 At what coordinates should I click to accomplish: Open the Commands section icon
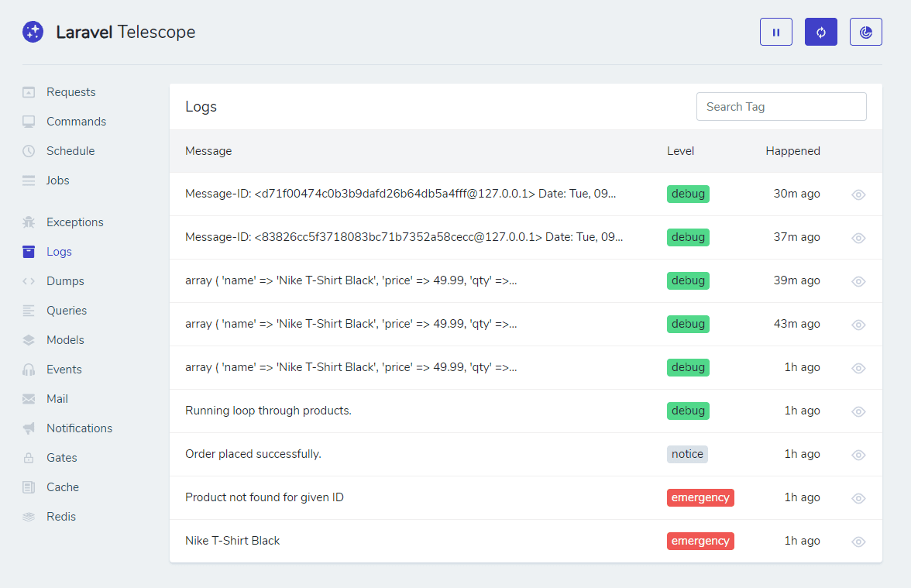28,121
